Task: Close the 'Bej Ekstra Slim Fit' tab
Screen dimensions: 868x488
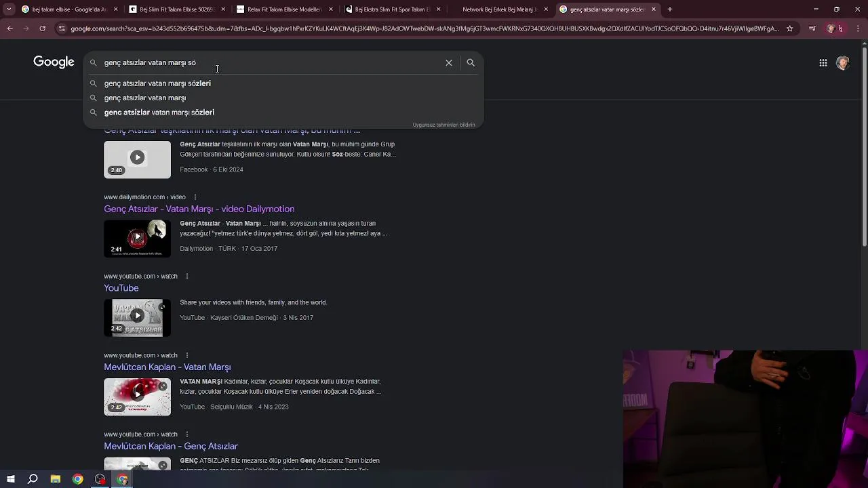Action: 439,9
